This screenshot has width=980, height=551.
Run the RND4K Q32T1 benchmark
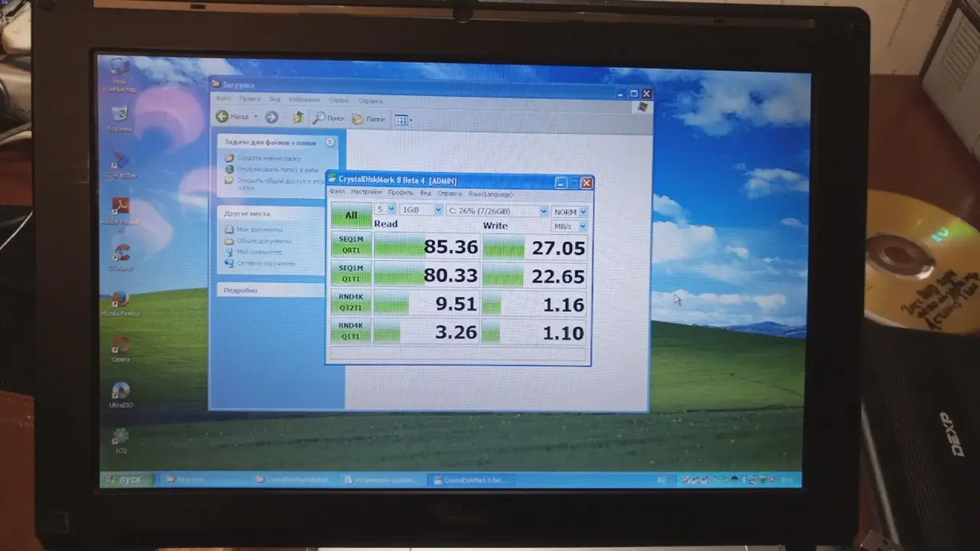351,302
